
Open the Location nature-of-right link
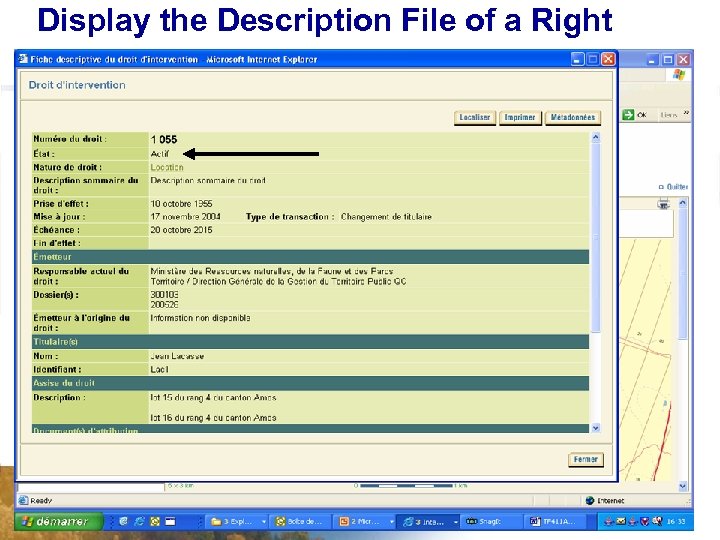tap(167, 167)
